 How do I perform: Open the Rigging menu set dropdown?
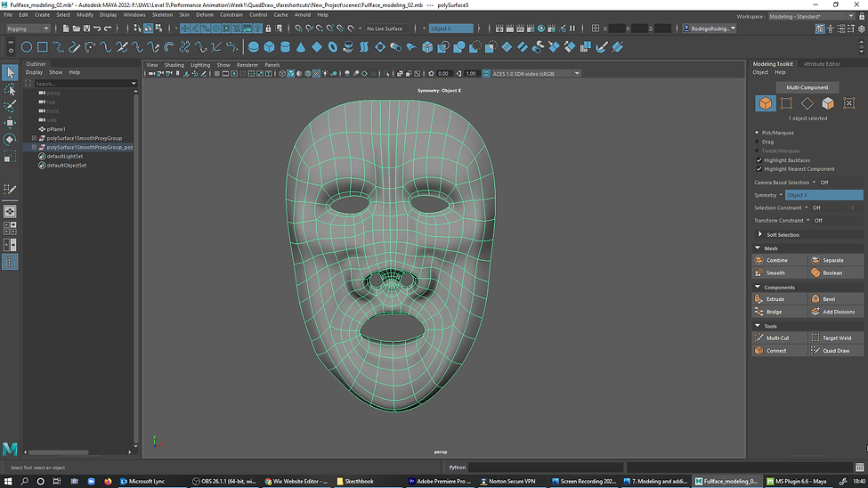coord(28,28)
